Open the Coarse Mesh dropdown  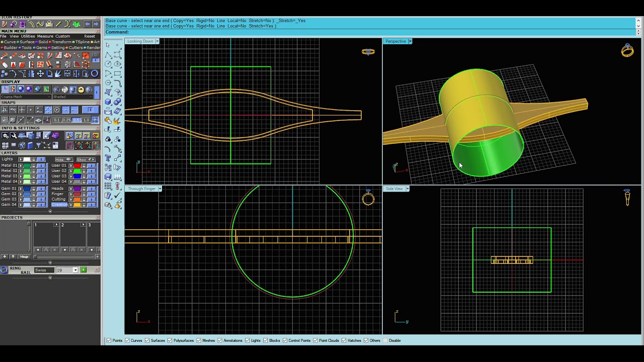(x=26, y=97)
